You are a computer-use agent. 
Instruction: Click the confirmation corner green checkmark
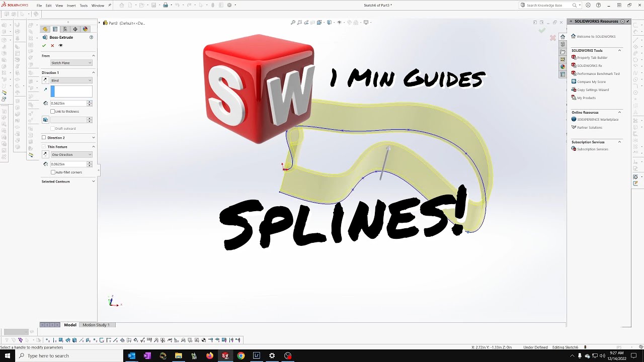click(x=542, y=31)
